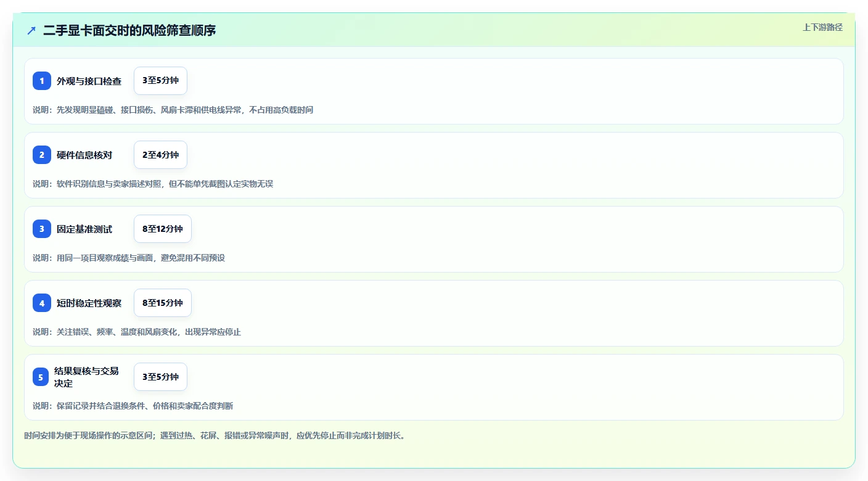The width and height of the screenshot is (868, 481).
Task: Click the 2至4分钟 duration chip
Action: tap(160, 155)
